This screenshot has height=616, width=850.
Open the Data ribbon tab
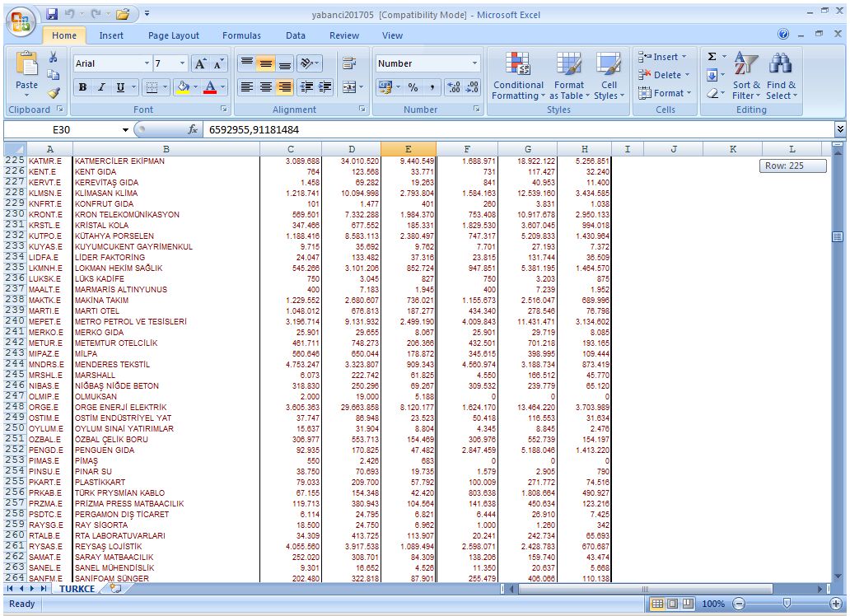tap(296, 35)
